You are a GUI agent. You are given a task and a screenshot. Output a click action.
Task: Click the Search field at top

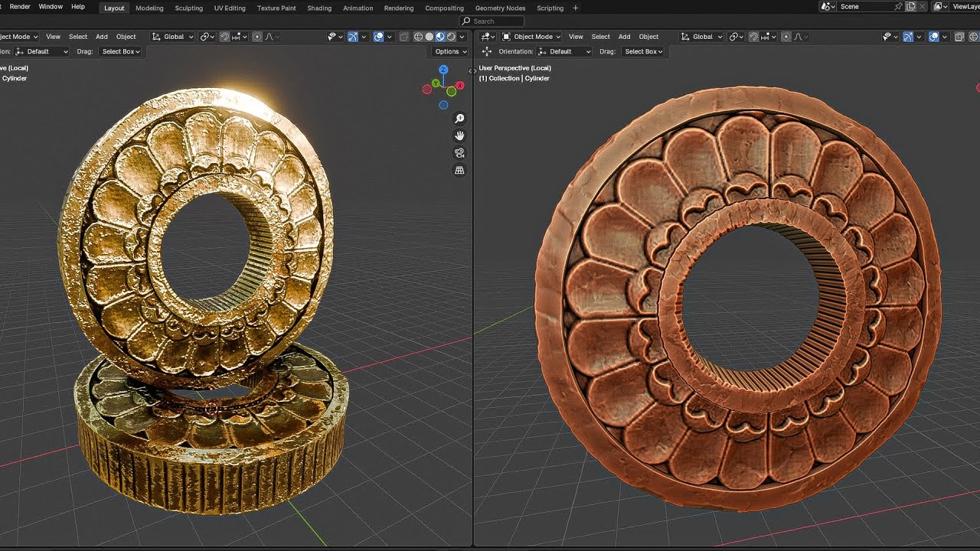(x=492, y=21)
